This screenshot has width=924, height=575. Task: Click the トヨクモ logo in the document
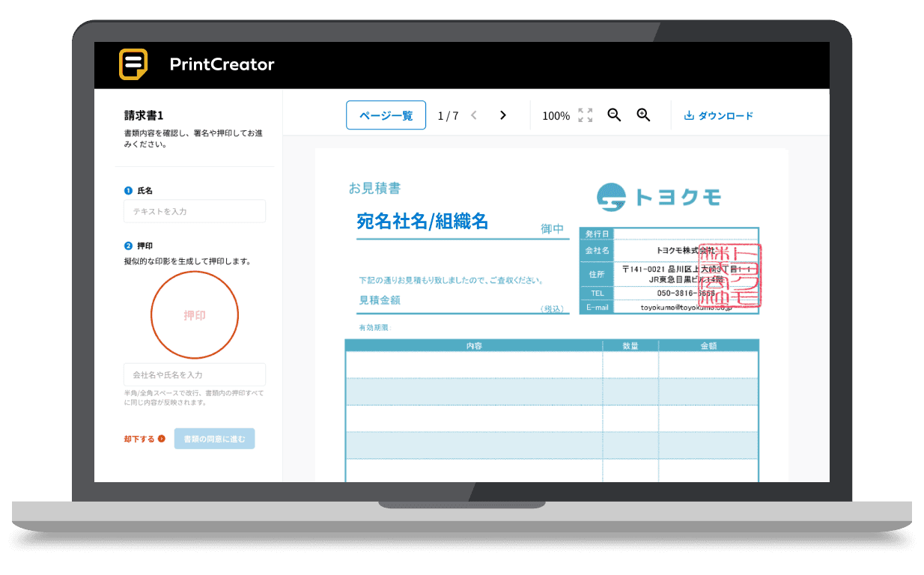coord(659,197)
